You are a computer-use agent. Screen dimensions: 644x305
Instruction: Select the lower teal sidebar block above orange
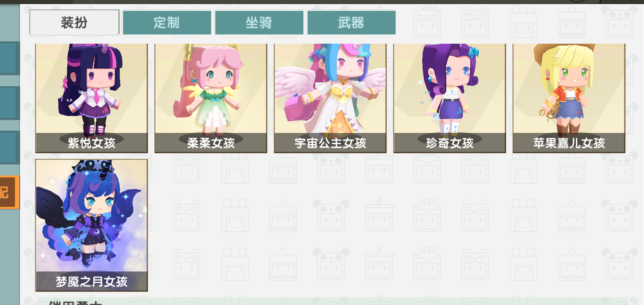pos(9,148)
